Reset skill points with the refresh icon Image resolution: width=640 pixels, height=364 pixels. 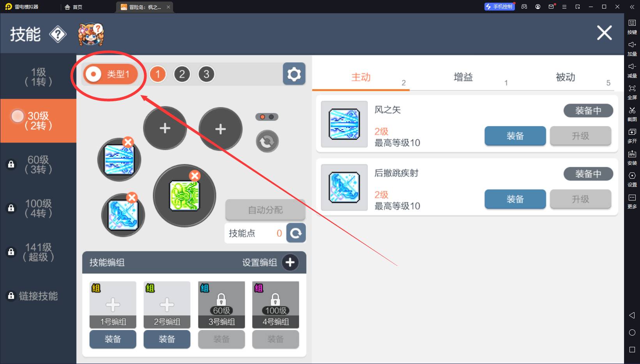[x=296, y=233]
